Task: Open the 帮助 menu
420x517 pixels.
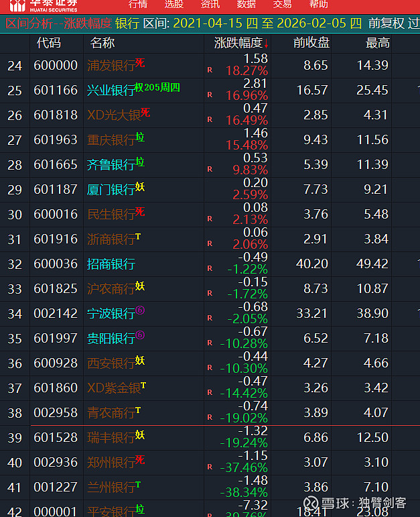Action: click(319, 4)
